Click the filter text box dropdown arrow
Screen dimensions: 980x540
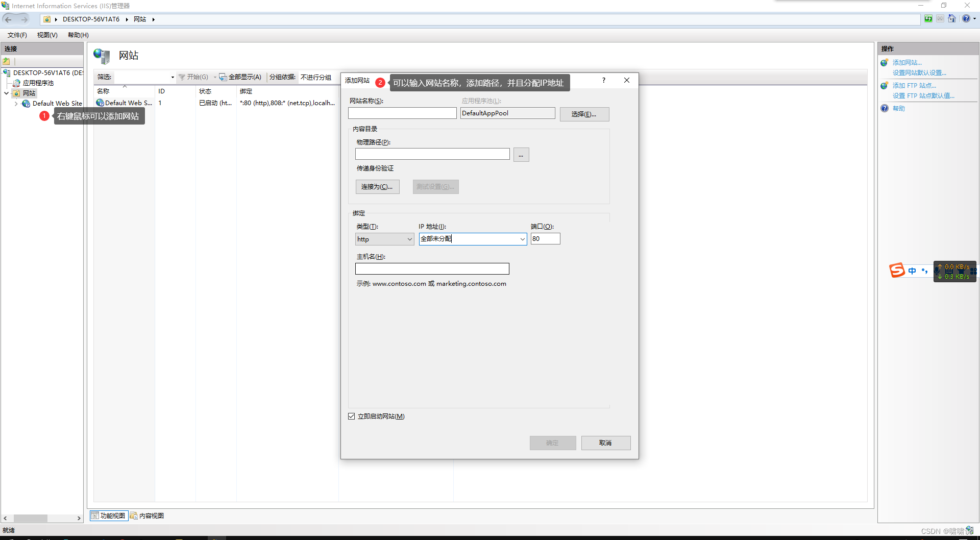[173, 77]
